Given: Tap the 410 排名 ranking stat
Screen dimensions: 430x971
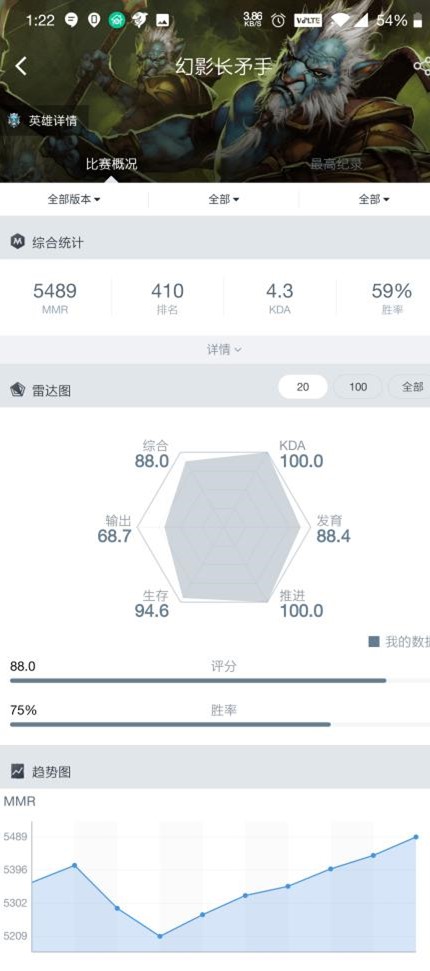Looking at the screenshot, I should 167,298.
